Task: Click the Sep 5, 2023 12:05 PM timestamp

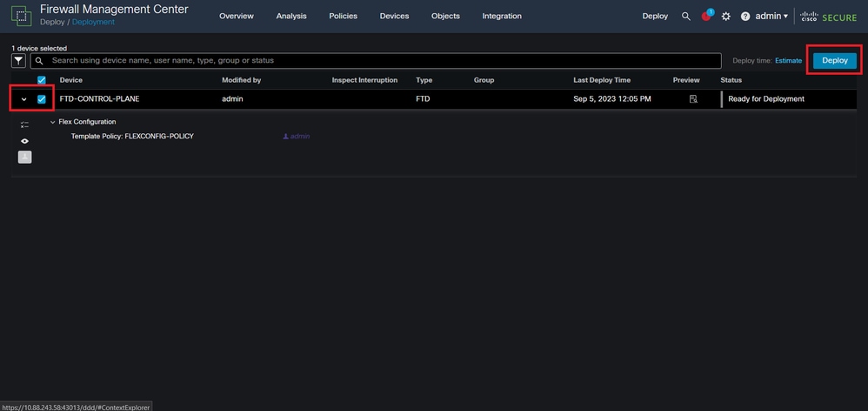Action: 612,99
